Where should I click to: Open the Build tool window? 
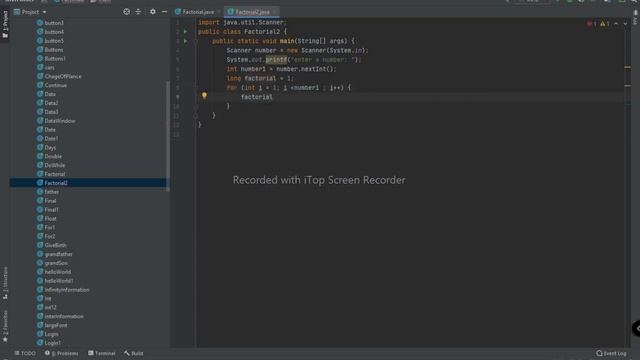[134, 353]
